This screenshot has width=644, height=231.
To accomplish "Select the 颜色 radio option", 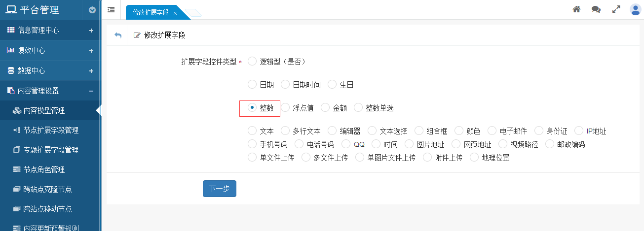I will pos(459,131).
